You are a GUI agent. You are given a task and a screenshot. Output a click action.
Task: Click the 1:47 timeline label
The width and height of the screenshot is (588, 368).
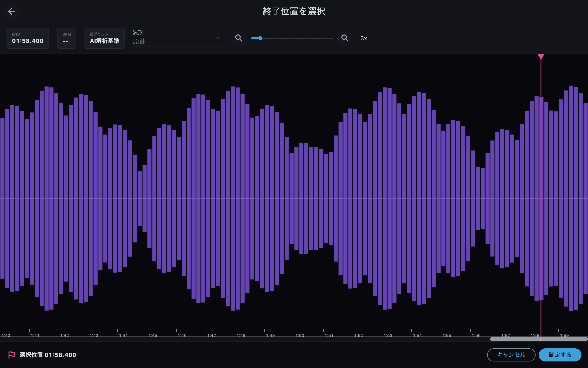pos(211,335)
